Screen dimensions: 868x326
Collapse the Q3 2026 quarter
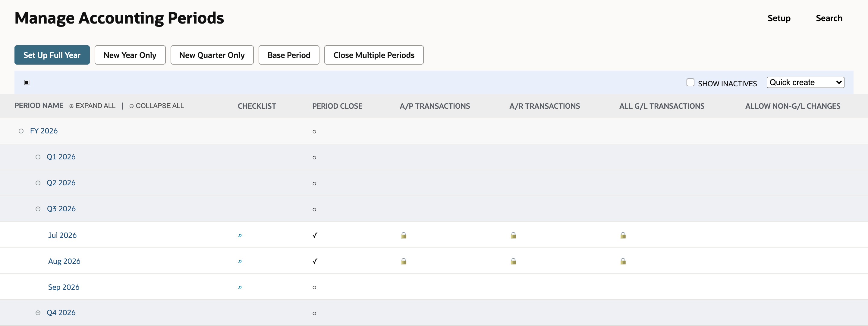(x=38, y=209)
